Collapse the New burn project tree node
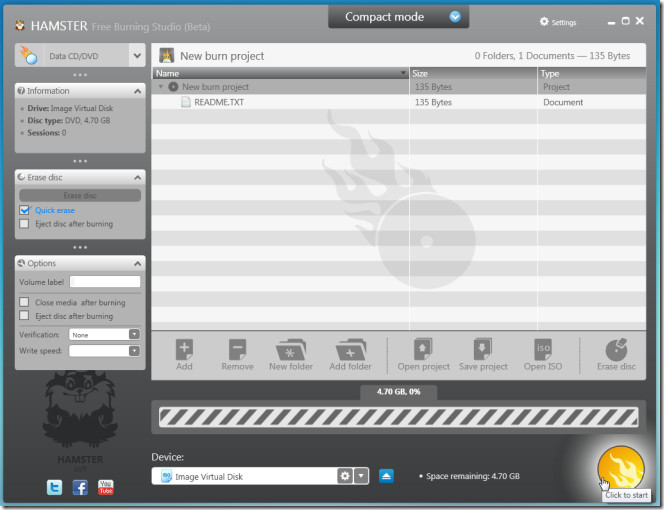The height and width of the screenshot is (510, 664). pyautogui.click(x=161, y=87)
